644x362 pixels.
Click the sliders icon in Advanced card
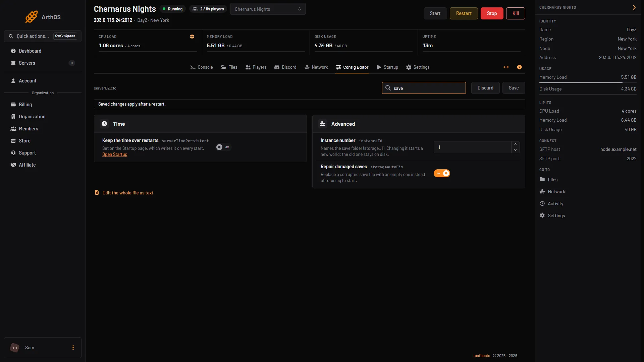coord(323,124)
